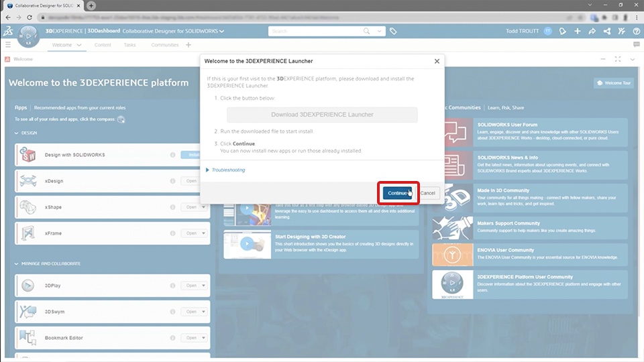Open the chat icon at right edge
This screenshot has height=362, width=644.
coord(636,44)
